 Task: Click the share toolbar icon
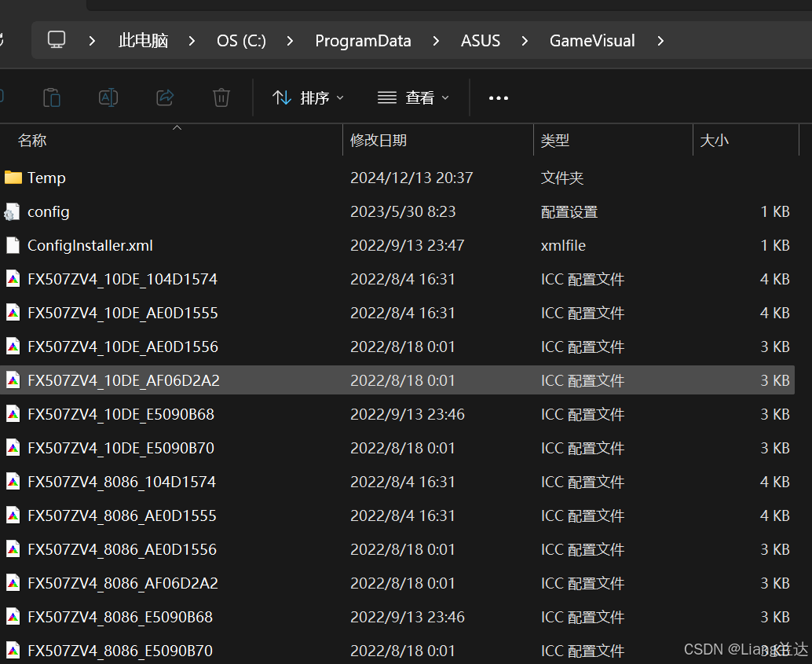165,97
